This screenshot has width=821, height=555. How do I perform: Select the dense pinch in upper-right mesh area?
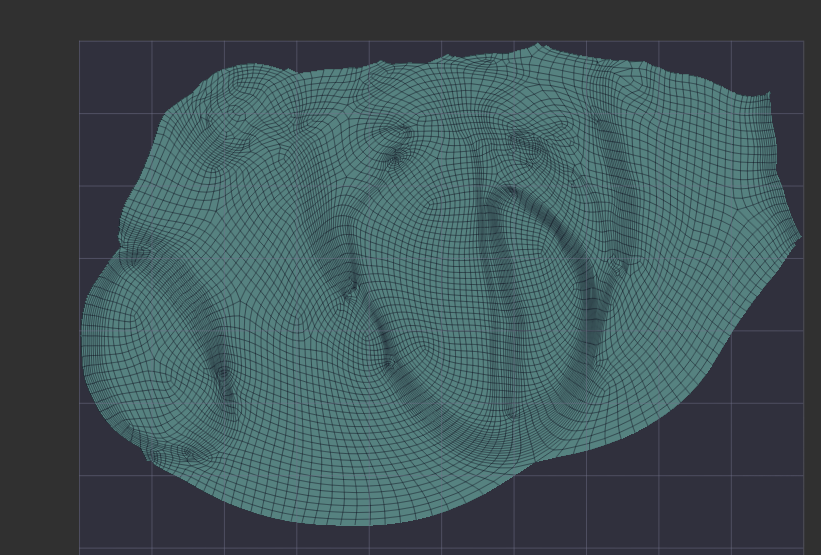point(530,150)
